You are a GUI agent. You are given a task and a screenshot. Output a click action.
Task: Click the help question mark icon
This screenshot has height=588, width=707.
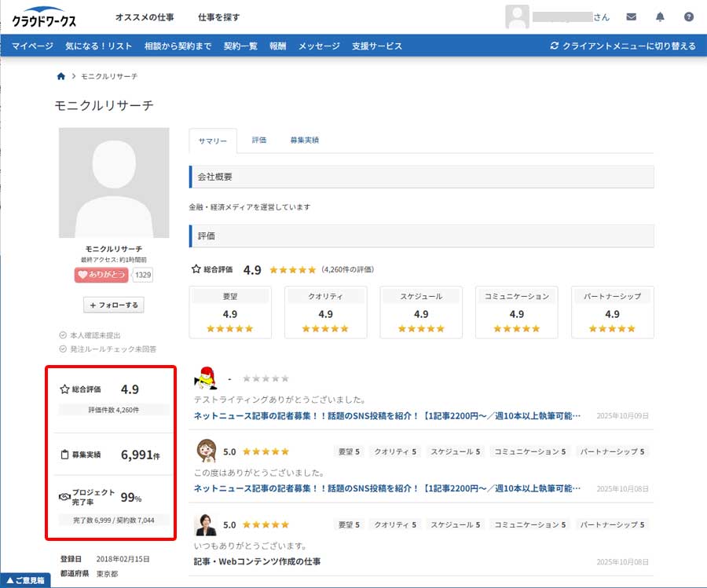[689, 16]
